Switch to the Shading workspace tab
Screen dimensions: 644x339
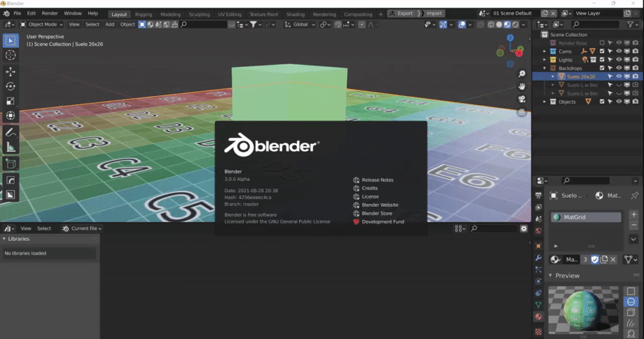click(296, 14)
